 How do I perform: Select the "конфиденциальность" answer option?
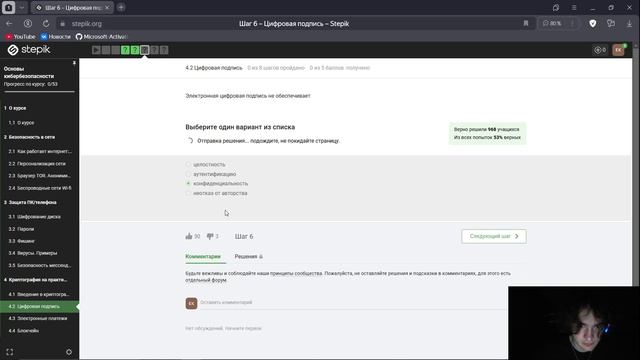[x=217, y=183]
